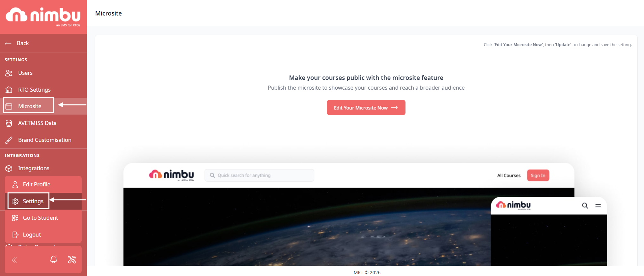This screenshot has height=276, width=644.
Task: Collapse sidebar using double chevron icon
Action: (14, 260)
